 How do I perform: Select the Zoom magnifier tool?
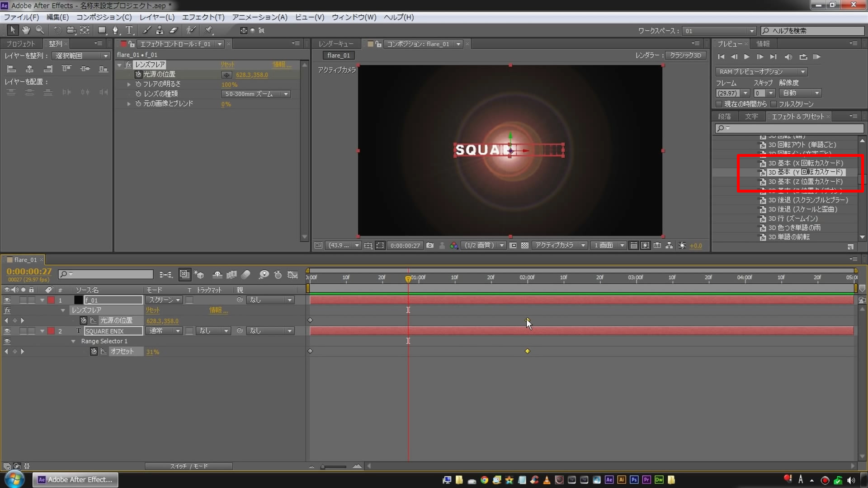pyautogui.click(x=40, y=30)
